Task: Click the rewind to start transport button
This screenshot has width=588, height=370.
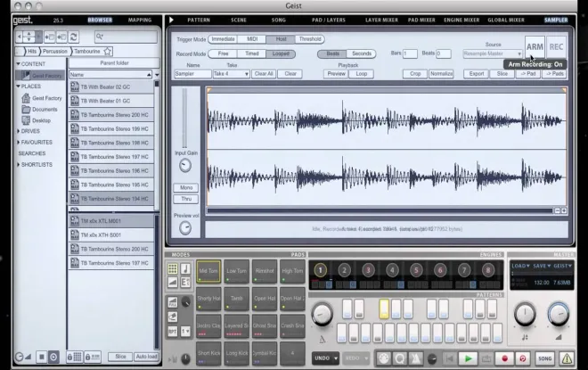Action: click(x=449, y=358)
